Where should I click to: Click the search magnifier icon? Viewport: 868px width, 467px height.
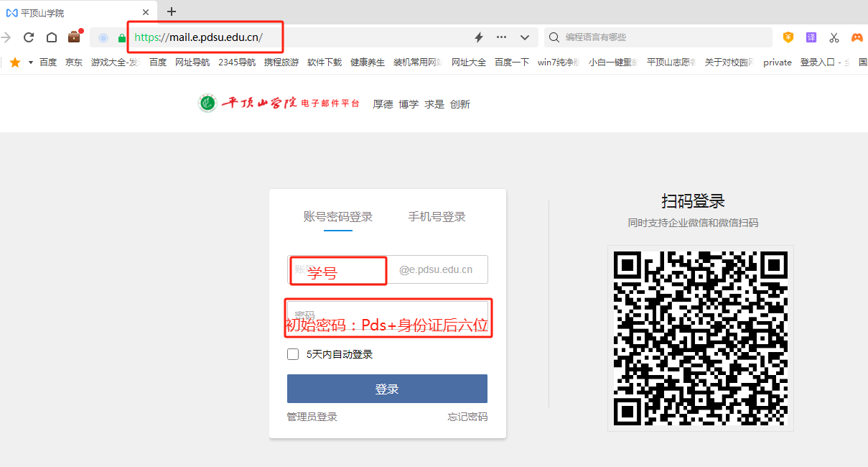(x=554, y=37)
